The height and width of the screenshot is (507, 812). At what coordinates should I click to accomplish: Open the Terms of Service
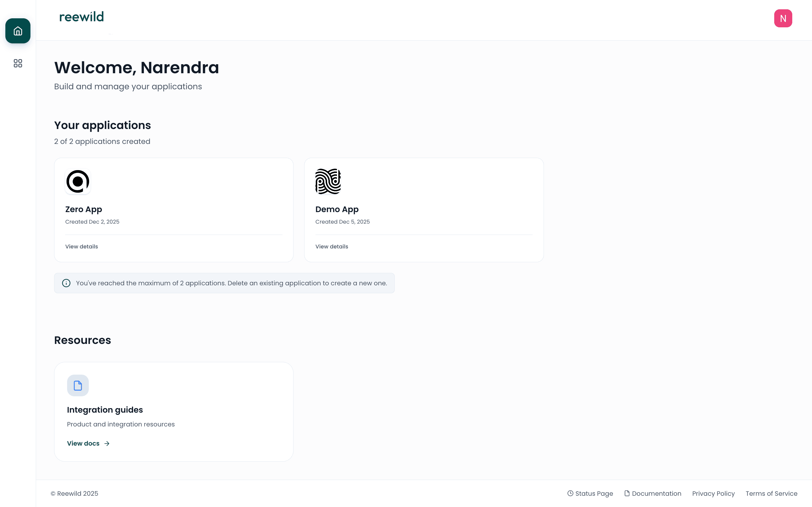click(x=771, y=493)
